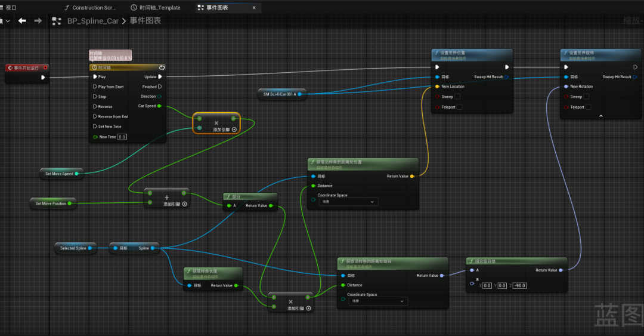644x336 pixels.
Task: Click Return Value pin of 获取样条长度
Action: (236, 285)
